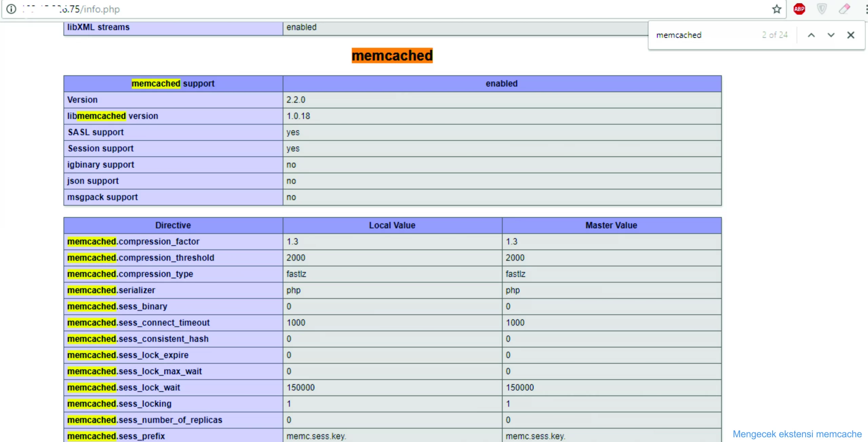Select the libmemcached version row

pyautogui.click(x=113, y=116)
